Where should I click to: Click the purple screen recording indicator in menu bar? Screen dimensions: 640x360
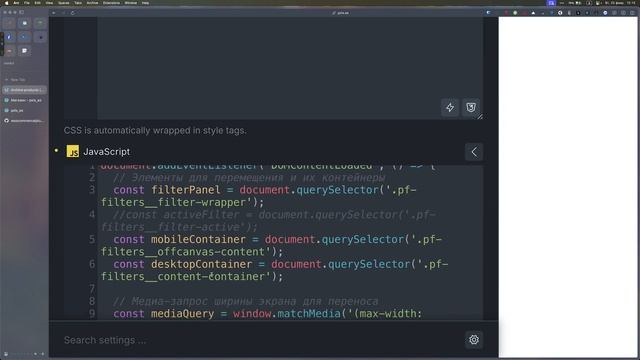point(551,3)
